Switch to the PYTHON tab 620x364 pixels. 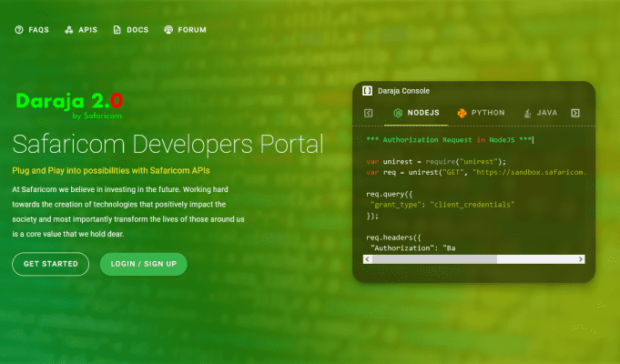click(488, 113)
